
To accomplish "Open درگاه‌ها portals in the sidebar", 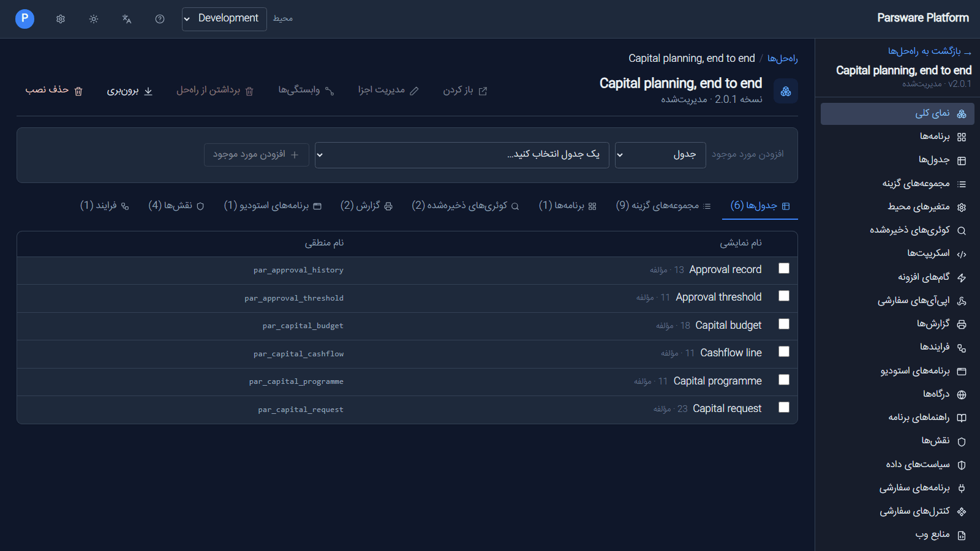I will click(x=897, y=394).
